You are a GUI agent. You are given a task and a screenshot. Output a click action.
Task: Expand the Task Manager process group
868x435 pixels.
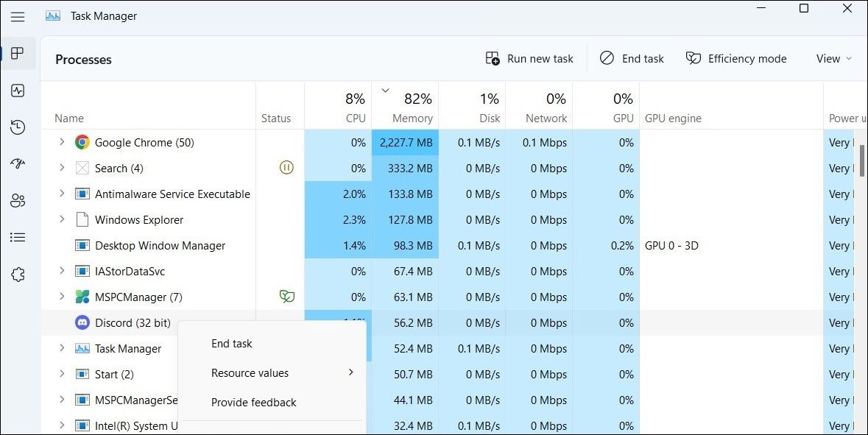[62, 348]
